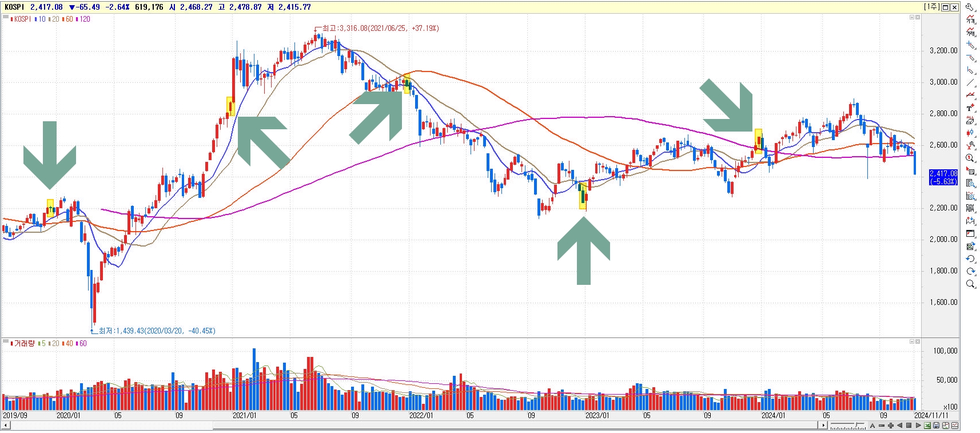Click the 최고:3,316.08 high annotation
Screen dimensions: 980x433
380,28
